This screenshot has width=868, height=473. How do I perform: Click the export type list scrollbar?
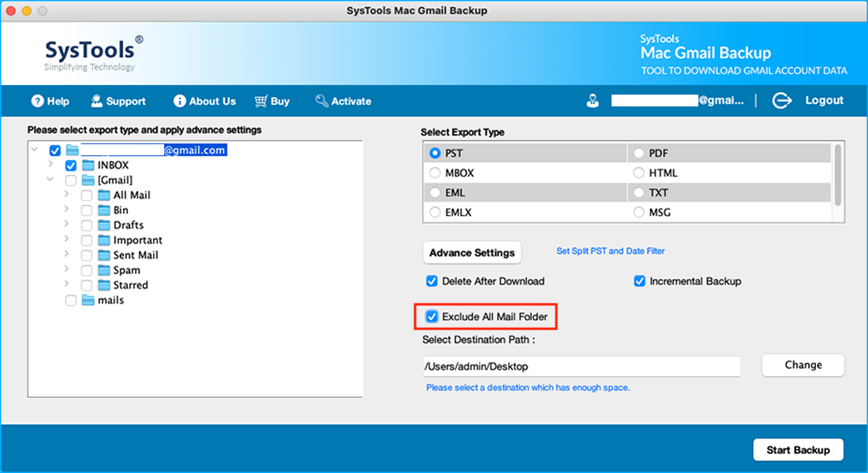(x=837, y=175)
